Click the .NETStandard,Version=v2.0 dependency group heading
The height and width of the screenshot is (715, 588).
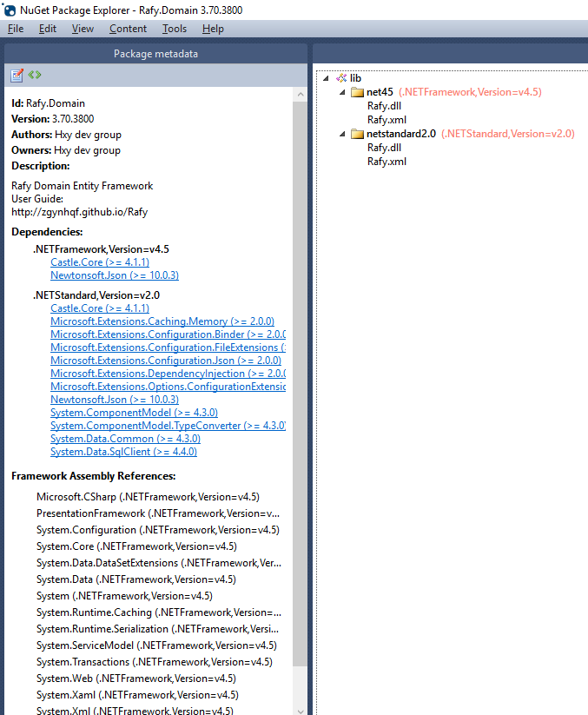coord(96,295)
